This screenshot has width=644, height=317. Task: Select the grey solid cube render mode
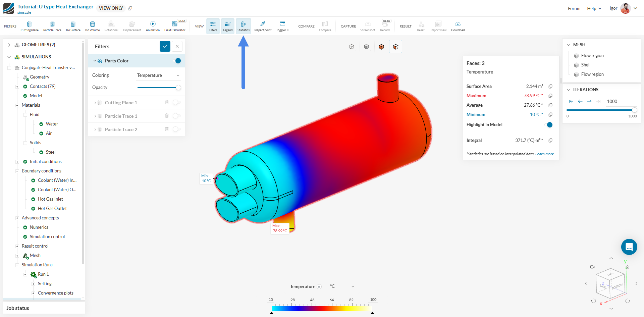[366, 47]
